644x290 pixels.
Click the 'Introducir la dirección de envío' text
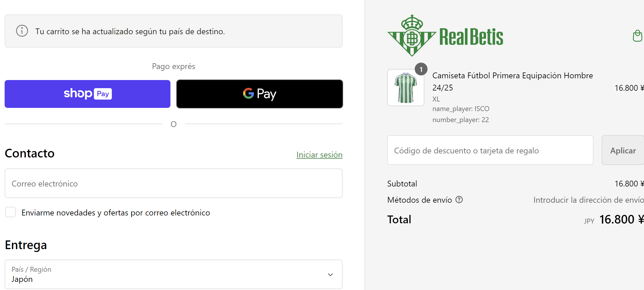tap(589, 200)
